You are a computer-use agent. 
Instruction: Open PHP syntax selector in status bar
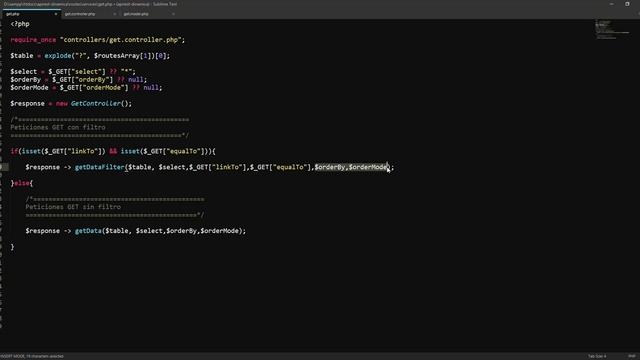(x=632, y=356)
